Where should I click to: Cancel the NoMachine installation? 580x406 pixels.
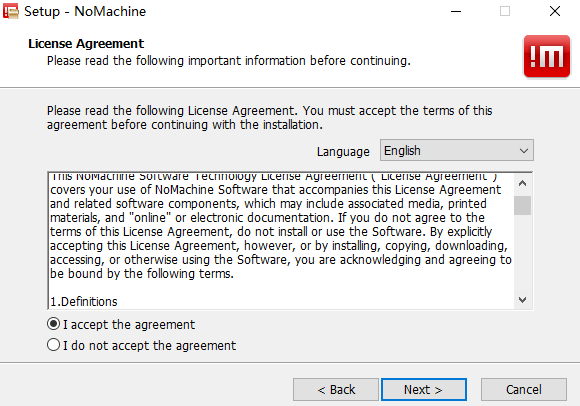click(x=524, y=389)
